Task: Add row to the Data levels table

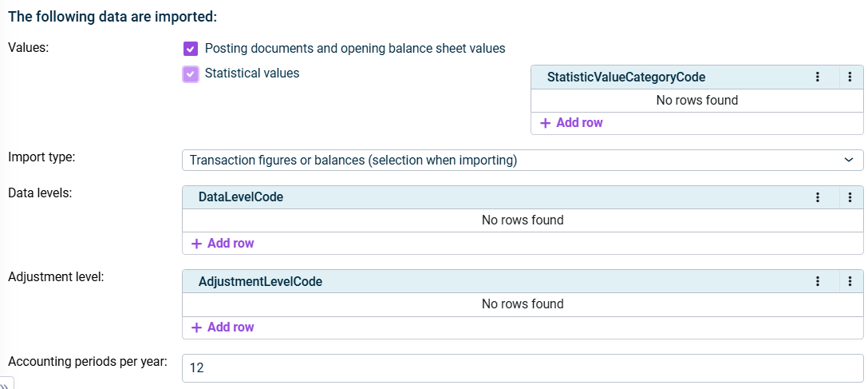Action: pyautogui.click(x=223, y=243)
